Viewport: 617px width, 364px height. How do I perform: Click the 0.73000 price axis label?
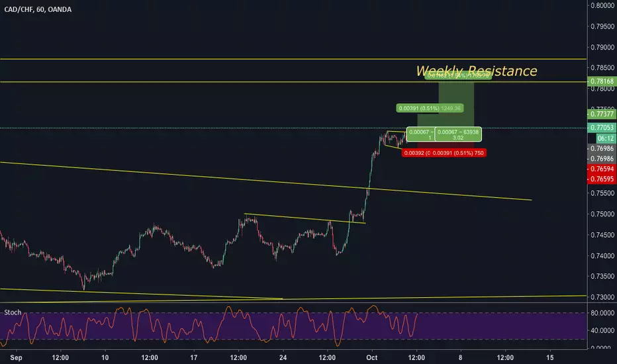pos(602,297)
